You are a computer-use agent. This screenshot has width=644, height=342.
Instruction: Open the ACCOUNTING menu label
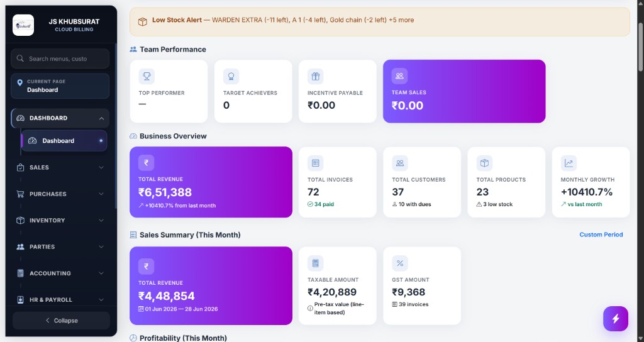[x=50, y=273]
